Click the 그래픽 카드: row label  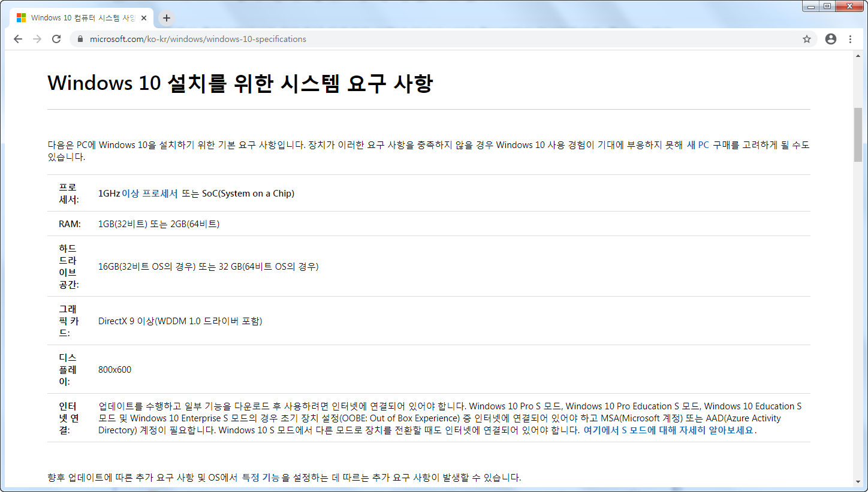(x=69, y=321)
